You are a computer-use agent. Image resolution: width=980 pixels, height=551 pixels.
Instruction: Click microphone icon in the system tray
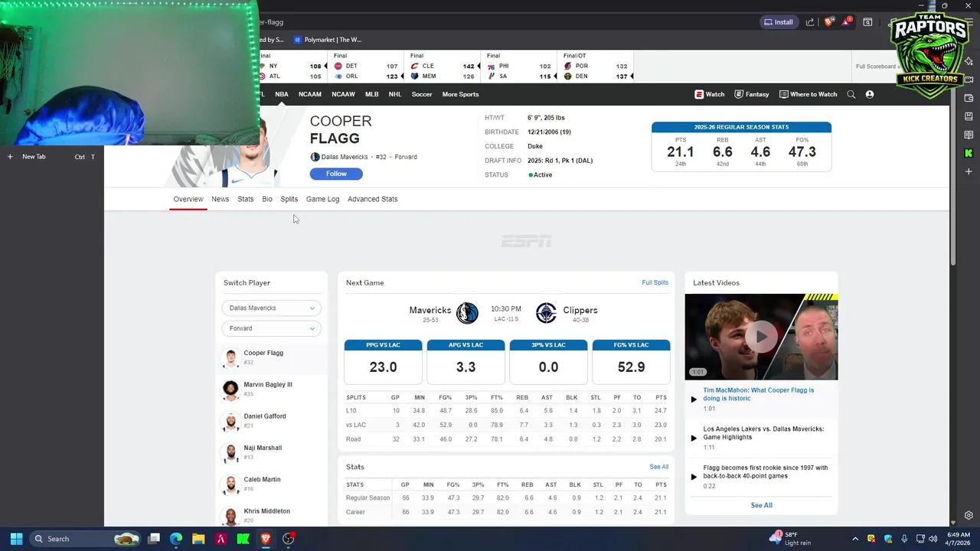(x=904, y=539)
